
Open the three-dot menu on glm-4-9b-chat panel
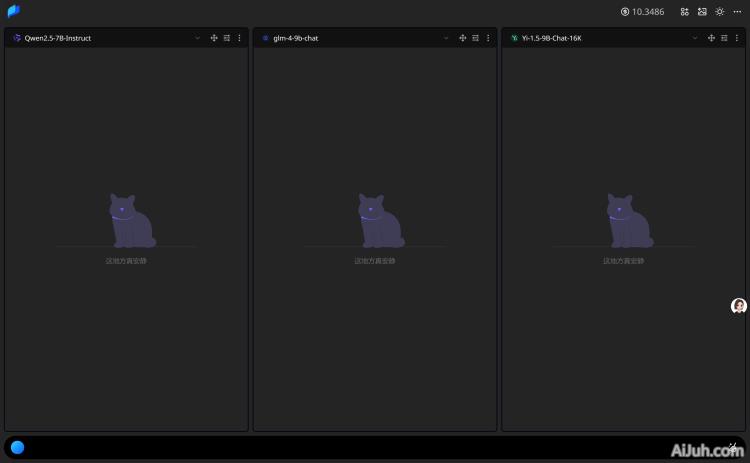(488, 38)
